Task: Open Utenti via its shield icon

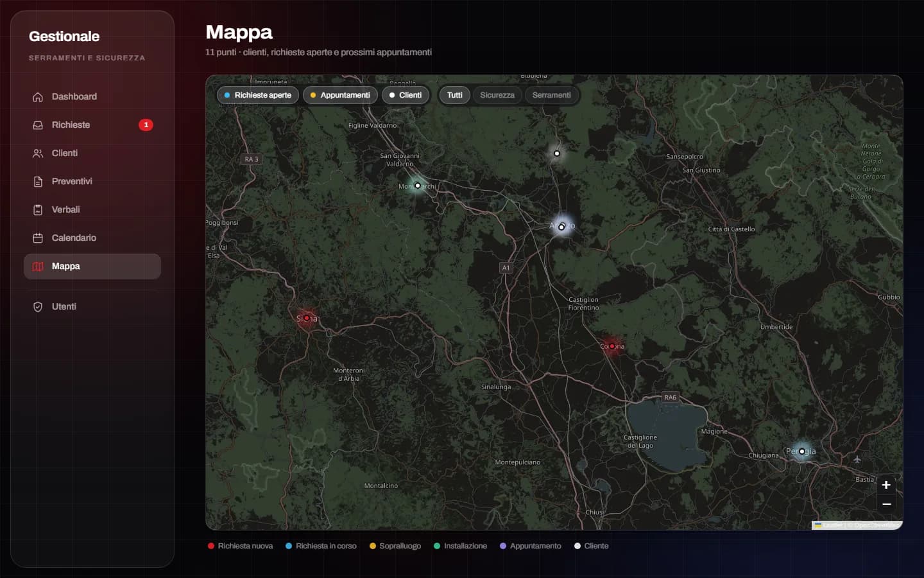Action: click(x=38, y=307)
